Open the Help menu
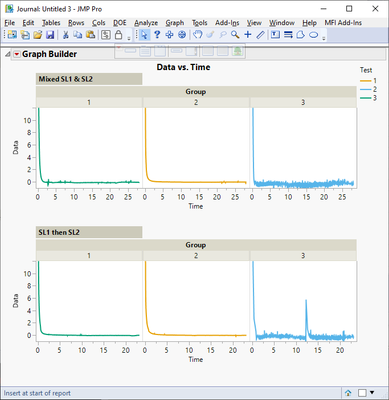The image size is (389, 400). tap(309, 23)
